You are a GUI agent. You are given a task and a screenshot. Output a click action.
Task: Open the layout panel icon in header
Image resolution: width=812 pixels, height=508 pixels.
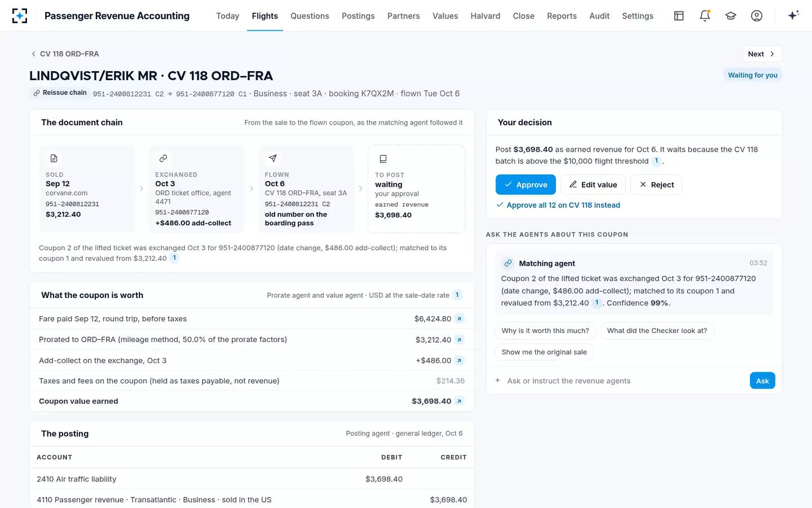(679, 16)
